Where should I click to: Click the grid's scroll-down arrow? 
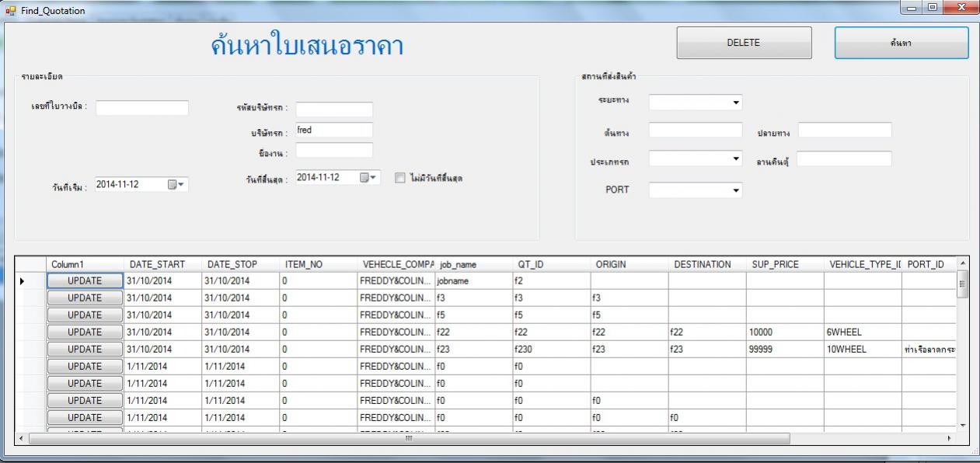click(x=963, y=425)
